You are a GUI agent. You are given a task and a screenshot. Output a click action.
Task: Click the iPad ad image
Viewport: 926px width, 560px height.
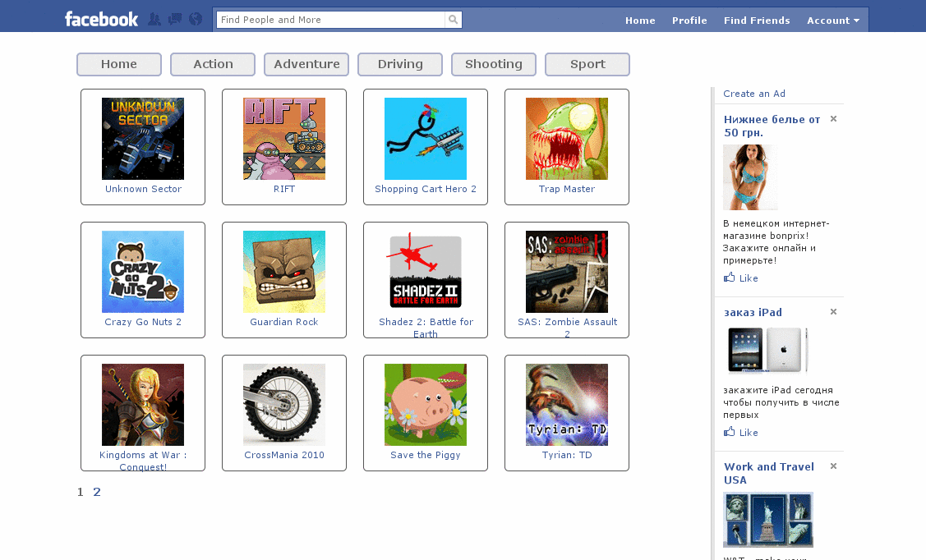point(767,350)
